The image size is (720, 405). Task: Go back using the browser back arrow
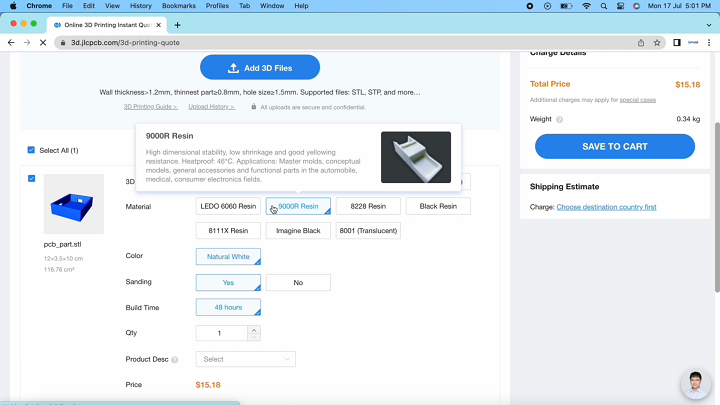[11, 42]
